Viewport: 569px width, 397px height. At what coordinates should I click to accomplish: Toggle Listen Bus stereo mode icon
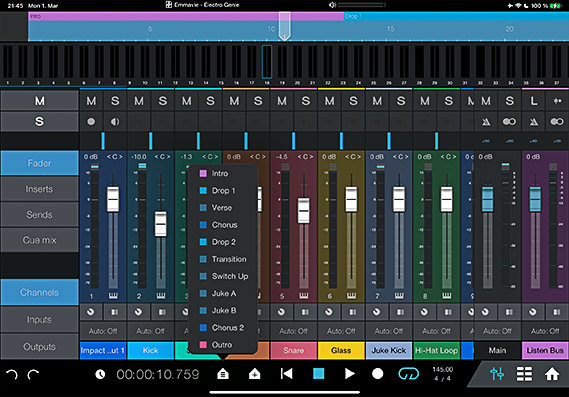coord(557,122)
